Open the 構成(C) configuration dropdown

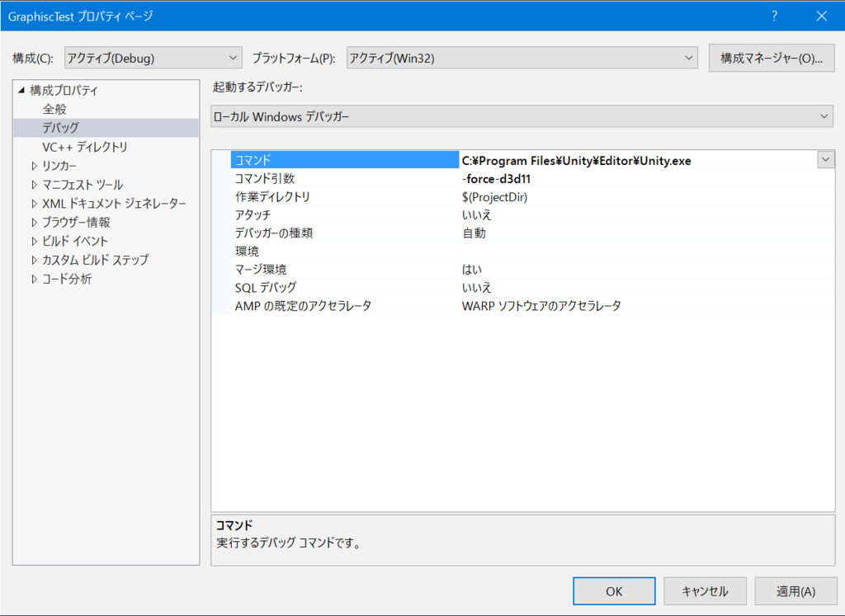[153, 59]
